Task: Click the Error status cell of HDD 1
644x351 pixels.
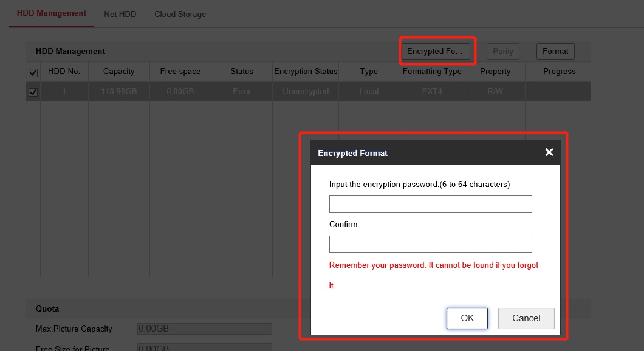Action: click(x=241, y=92)
